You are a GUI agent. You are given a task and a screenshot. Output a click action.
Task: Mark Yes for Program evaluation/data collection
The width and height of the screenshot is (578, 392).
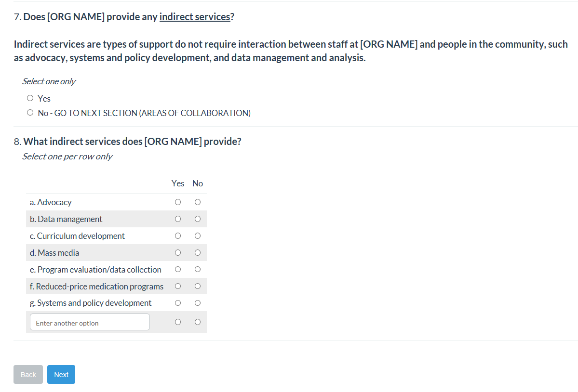coord(178,269)
